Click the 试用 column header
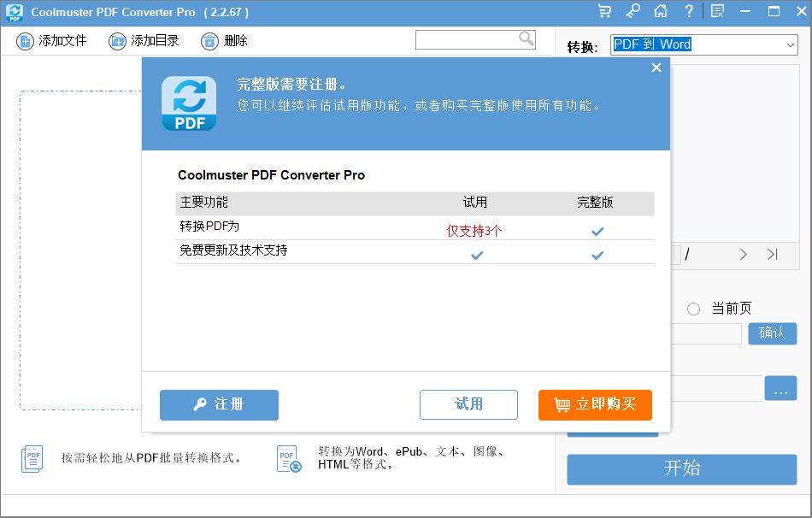This screenshot has width=812, height=518. click(475, 203)
